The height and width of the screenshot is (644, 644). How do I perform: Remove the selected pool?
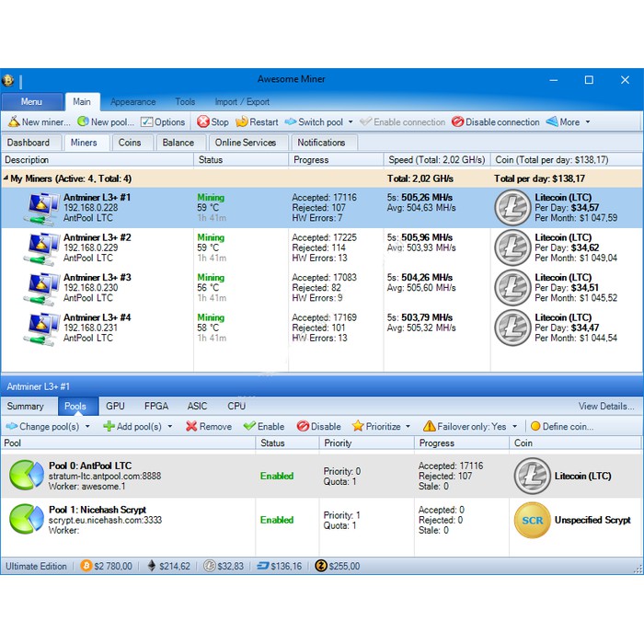click(191, 427)
